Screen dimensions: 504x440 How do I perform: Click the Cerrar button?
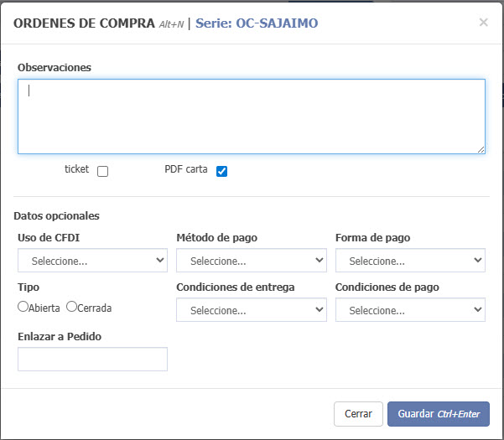[358, 414]
